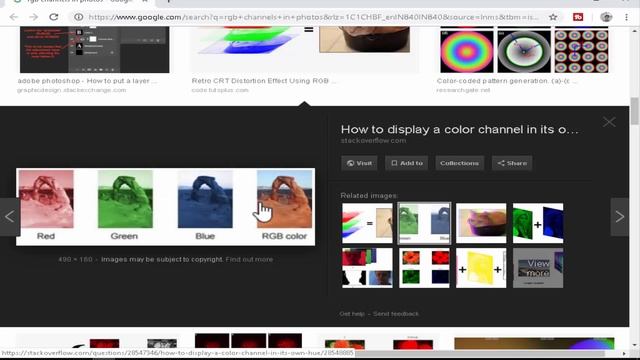640x360 pixels.
Task: Close the image preview panel
Action: [x=609, y=122]
